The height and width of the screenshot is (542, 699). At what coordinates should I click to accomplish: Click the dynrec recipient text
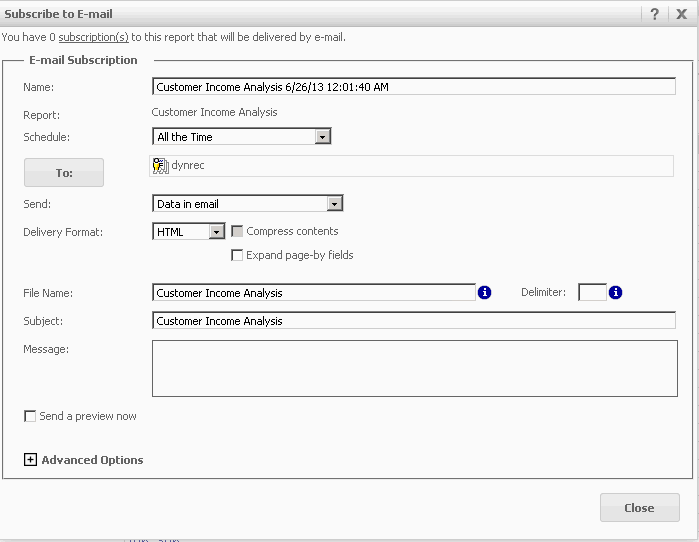click(x=188, y=165)
